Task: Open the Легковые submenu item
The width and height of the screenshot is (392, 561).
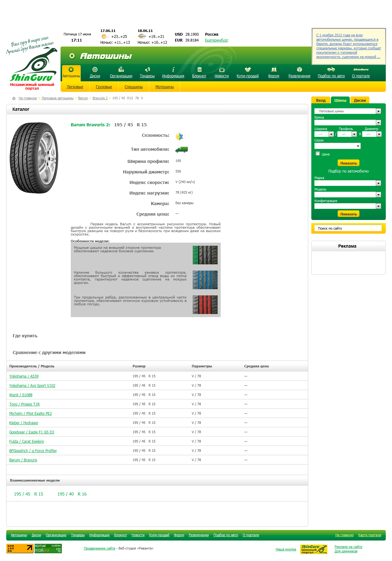Action: tap(75, 87)
